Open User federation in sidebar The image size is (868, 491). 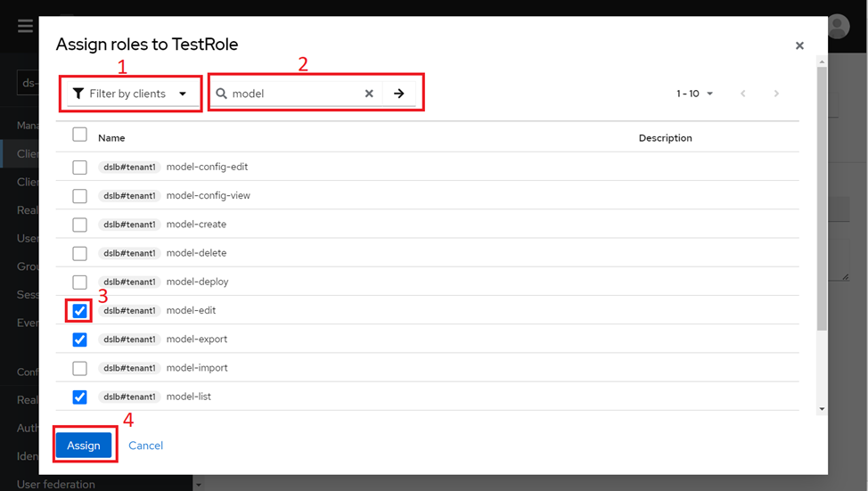coord(55,484)
